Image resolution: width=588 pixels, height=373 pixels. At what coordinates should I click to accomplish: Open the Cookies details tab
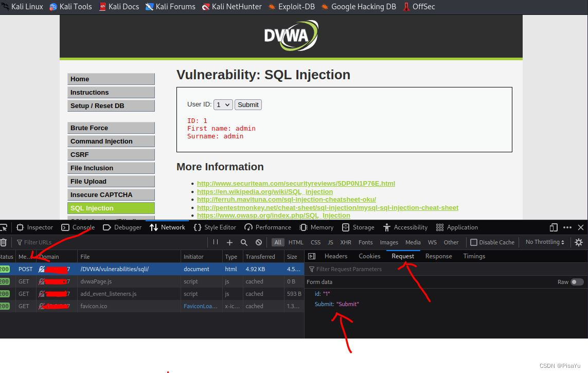[369, 256]
